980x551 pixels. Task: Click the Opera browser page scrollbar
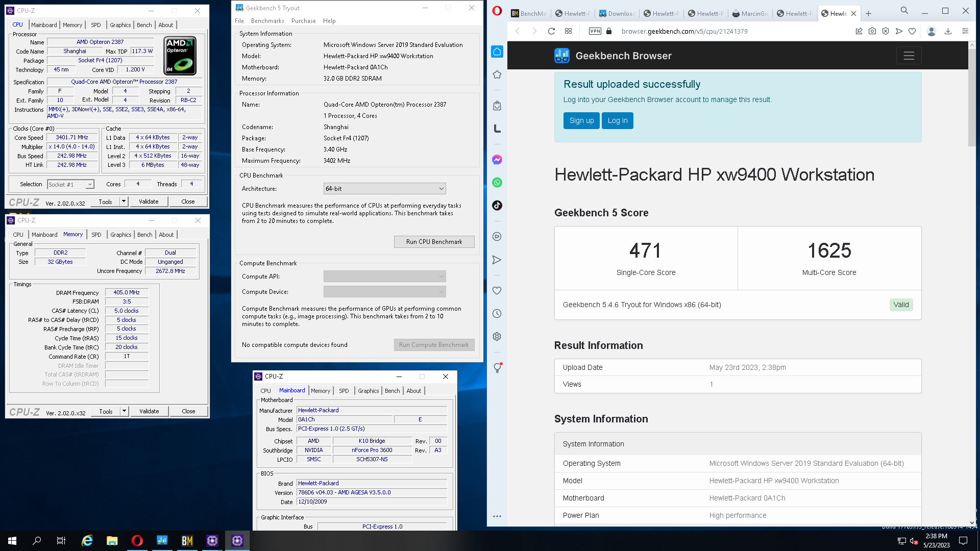(972, 97)
